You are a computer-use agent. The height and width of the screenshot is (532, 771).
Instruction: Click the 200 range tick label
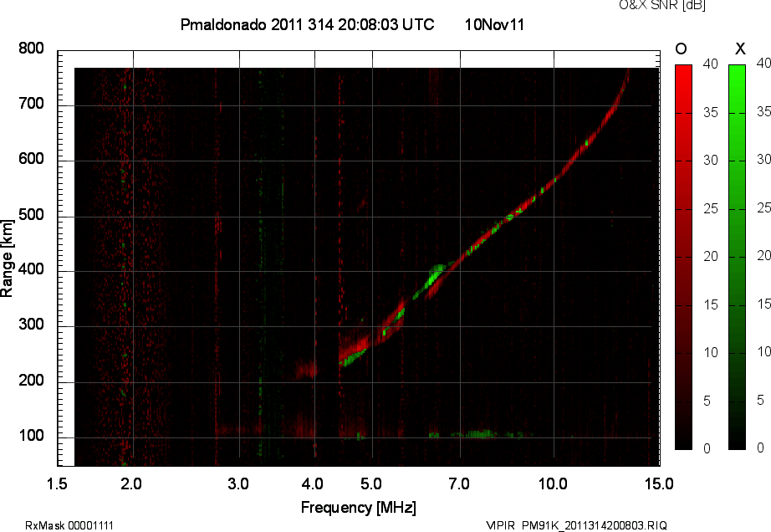pos(31,380)
